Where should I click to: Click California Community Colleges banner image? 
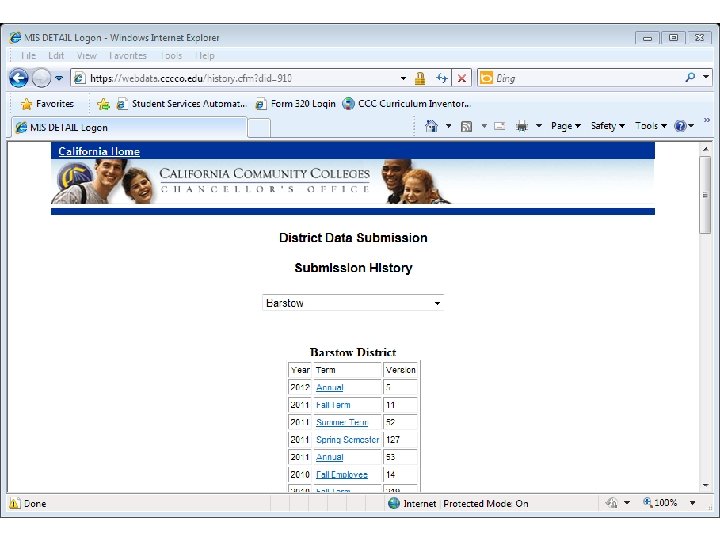(x=353, y=181)
